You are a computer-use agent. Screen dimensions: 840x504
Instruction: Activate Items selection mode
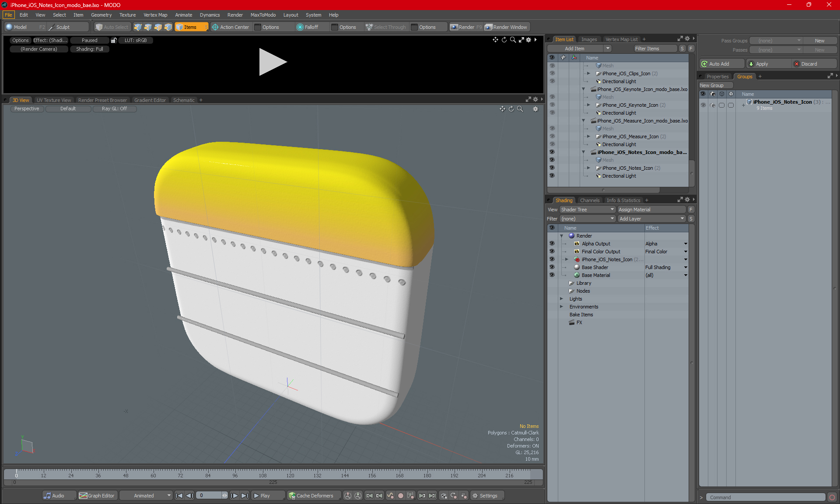[x=191, y=27]
